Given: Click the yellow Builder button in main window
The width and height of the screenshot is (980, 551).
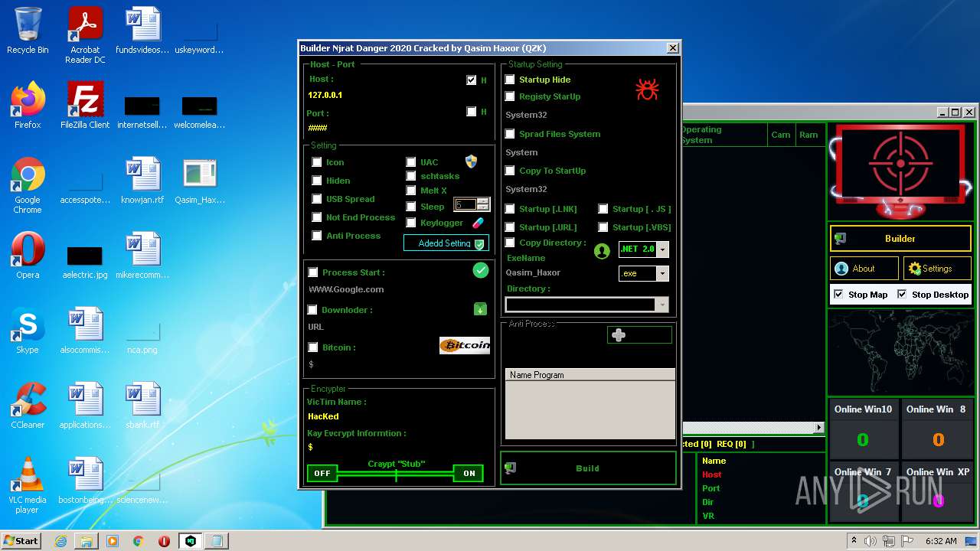Looking at the screenshot, I should (900, 239).
